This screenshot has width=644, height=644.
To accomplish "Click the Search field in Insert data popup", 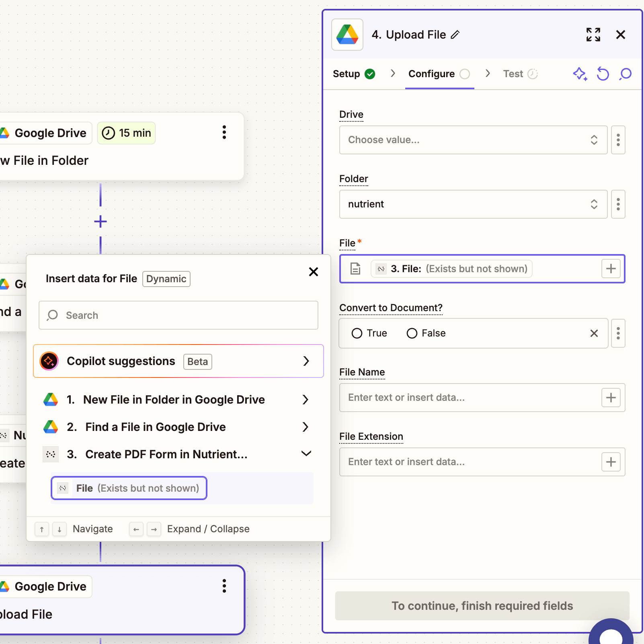I will pos(178,315).
